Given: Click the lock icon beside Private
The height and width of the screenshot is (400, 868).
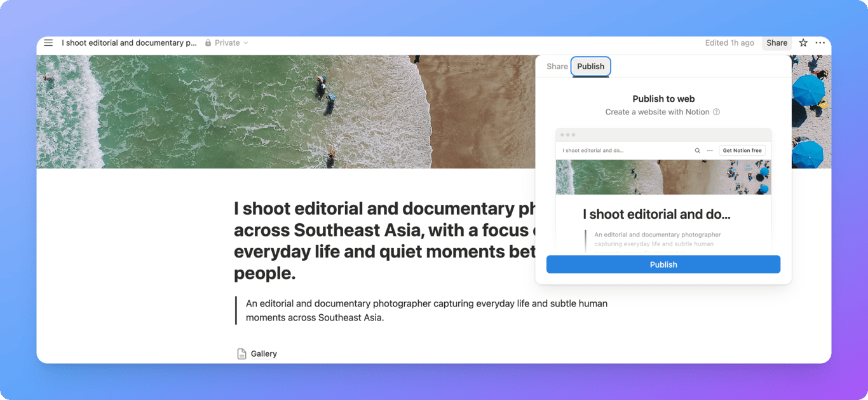Looking at the screenshot, I should click(x=207, y=43).
